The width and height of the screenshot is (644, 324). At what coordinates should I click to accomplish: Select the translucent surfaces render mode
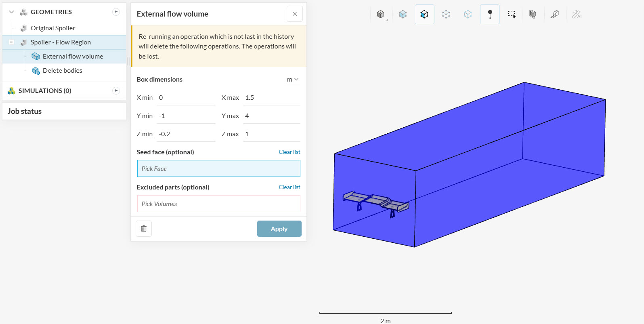coord(468,15)
